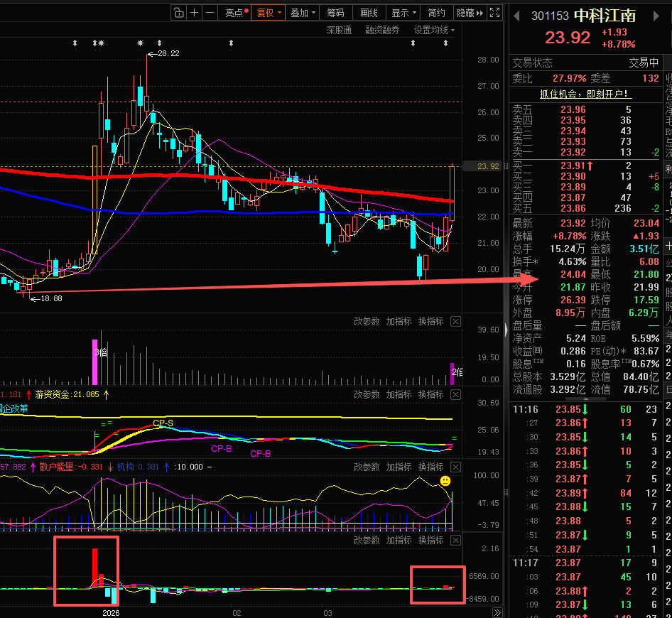Viewport: 672px width, 618px height.
Task: Click 改参数 in the bottom indicator panel
Action: 367,540
